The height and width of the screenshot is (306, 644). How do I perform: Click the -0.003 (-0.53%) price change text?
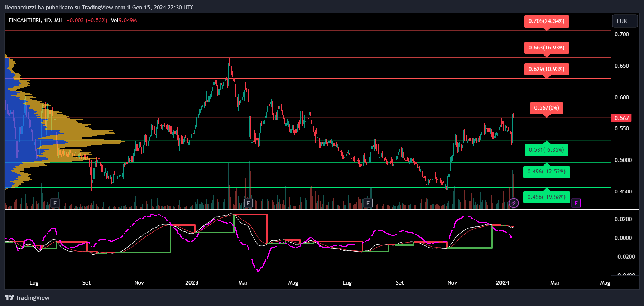[87, 20]
